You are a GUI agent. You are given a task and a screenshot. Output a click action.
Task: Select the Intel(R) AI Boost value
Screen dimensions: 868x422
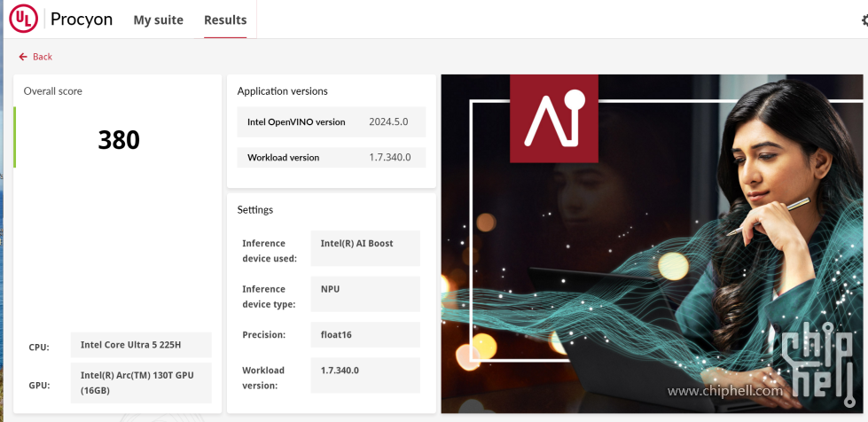point(365,248)
